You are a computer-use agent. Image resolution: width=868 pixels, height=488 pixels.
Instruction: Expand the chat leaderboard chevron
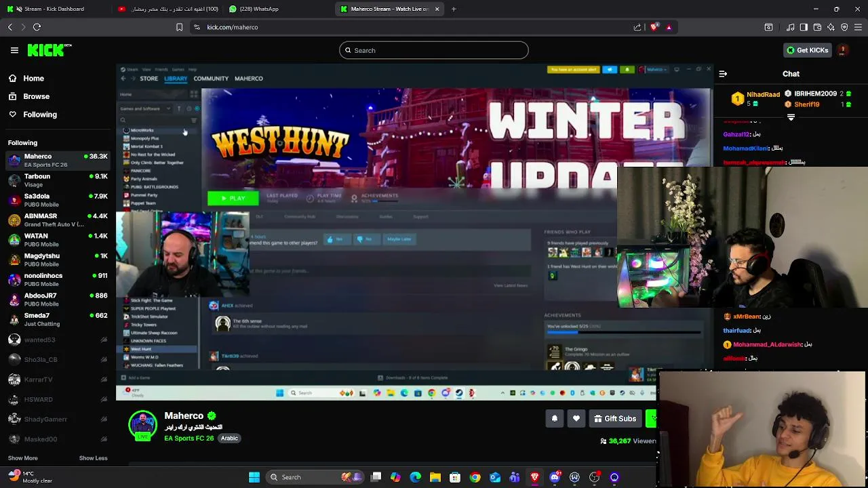tap(791, 117)
